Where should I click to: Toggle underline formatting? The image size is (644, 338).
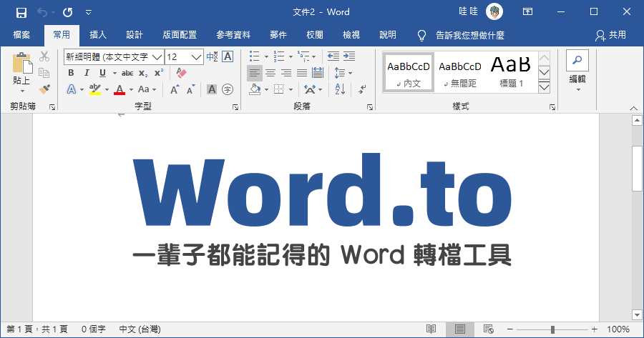[x=102, y=73]
